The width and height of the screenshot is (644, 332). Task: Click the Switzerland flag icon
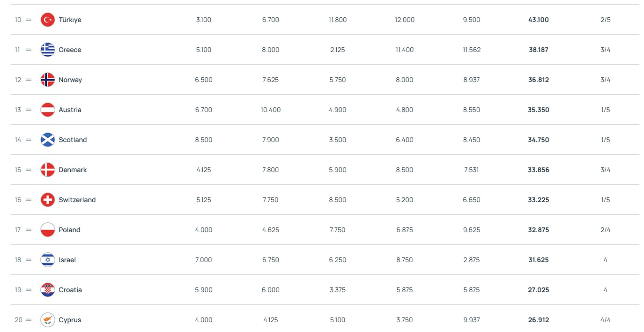coord(48,200)
